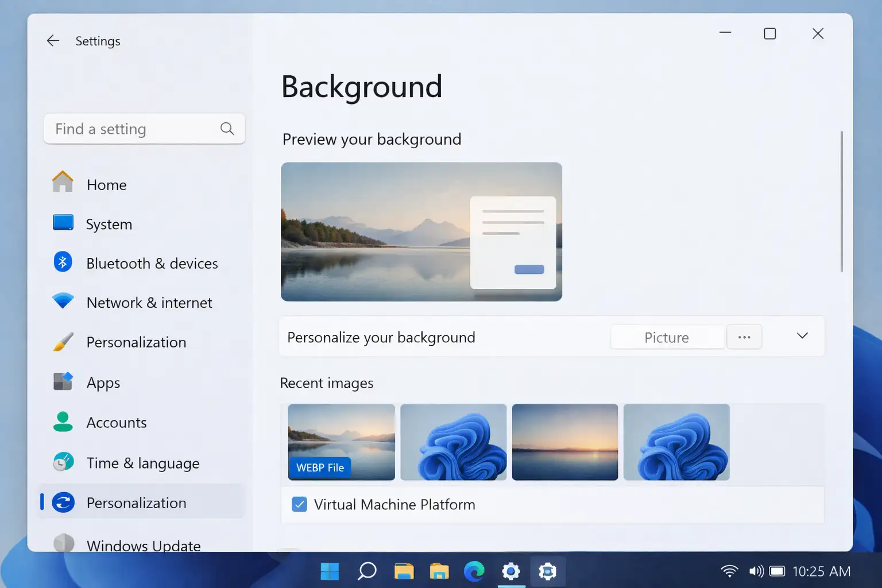The width and height of the screenshot is (882, 588).
Task: Open Apps using its sidebar icon
Action: pyautogui.click(x=61, y=381)
